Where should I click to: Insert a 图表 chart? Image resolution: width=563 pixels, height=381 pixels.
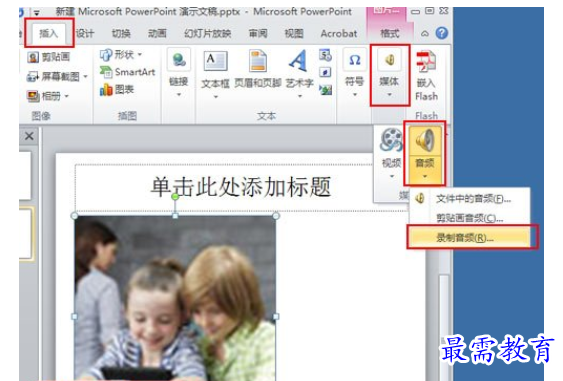tap(117, 89)
